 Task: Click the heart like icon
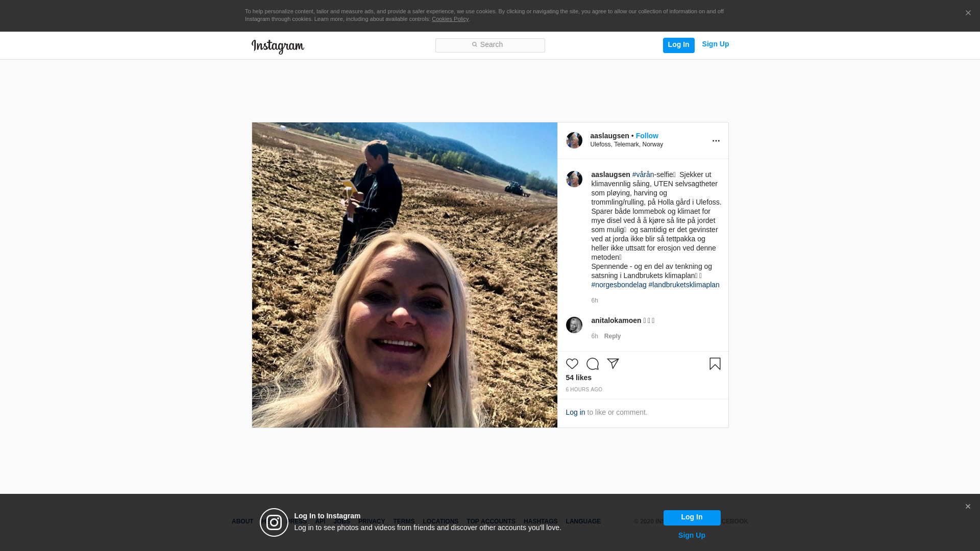click(572, 364)
